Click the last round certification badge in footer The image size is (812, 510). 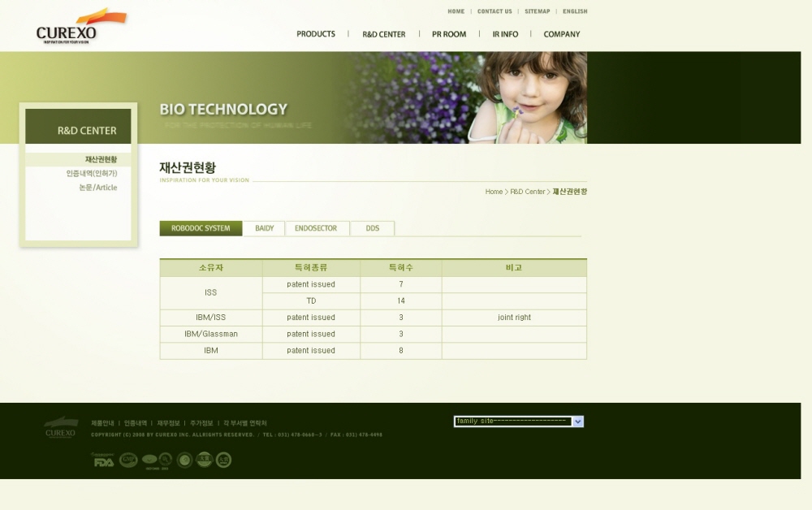[x=223, y=460]
